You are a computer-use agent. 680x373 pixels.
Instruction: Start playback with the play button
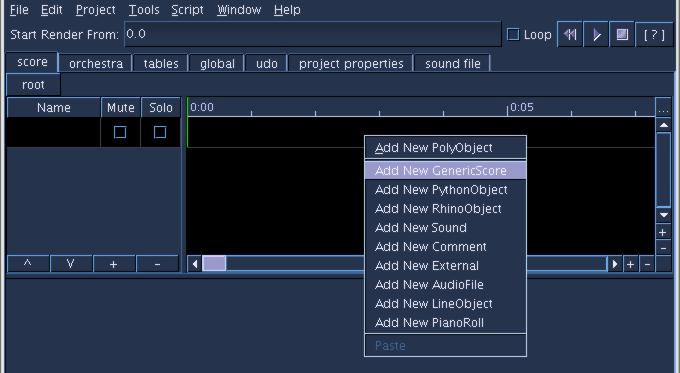[x=596, y=34]
